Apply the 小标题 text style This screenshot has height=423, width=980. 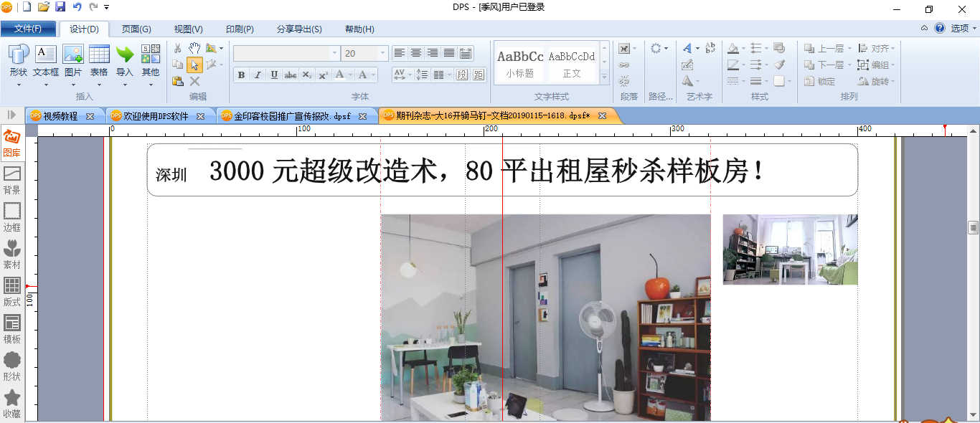(520, 63)
